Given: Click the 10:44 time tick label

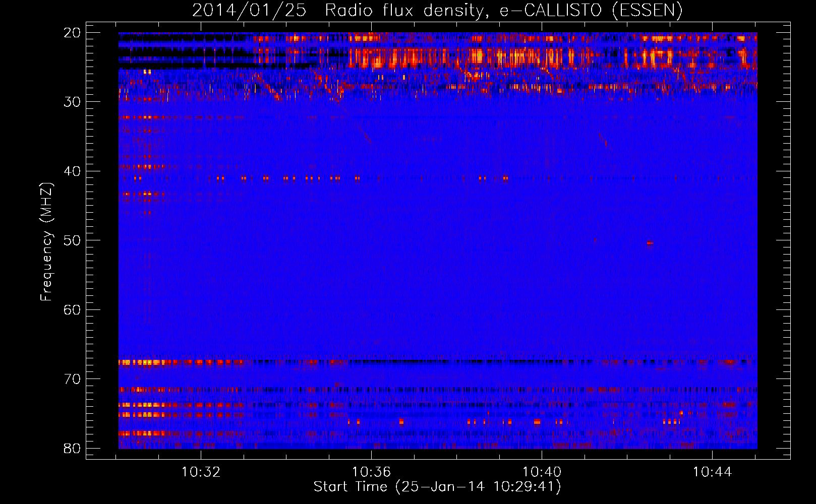Looking at the screenshot, I should pos(712,472).
